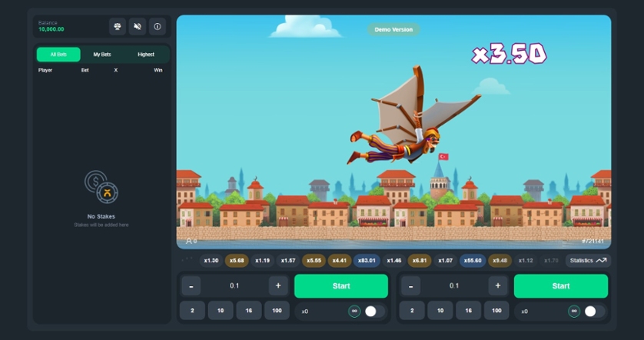Switch to the Highest tab
Image resolution: width=644 pixels, height=340 pixels.
click(146, 55)
